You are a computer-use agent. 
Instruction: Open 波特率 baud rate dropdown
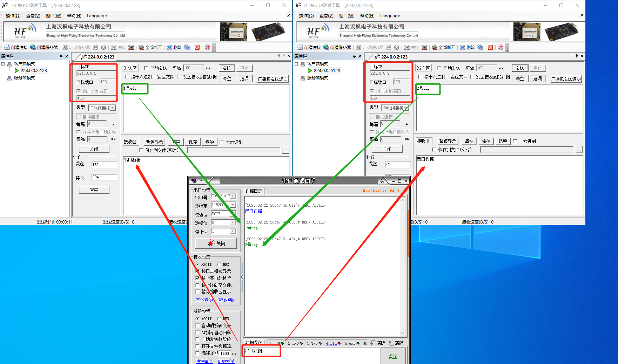point(233,205)
